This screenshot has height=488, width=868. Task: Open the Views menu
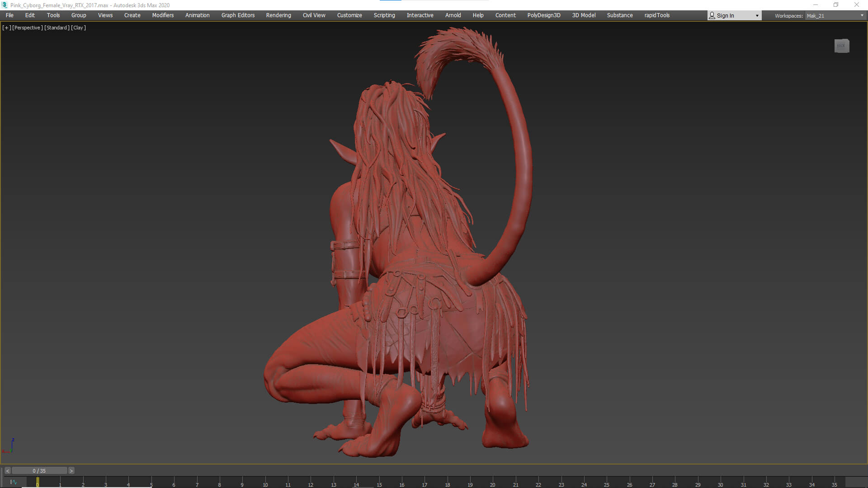pyautogui.click(x=105, y=15)
